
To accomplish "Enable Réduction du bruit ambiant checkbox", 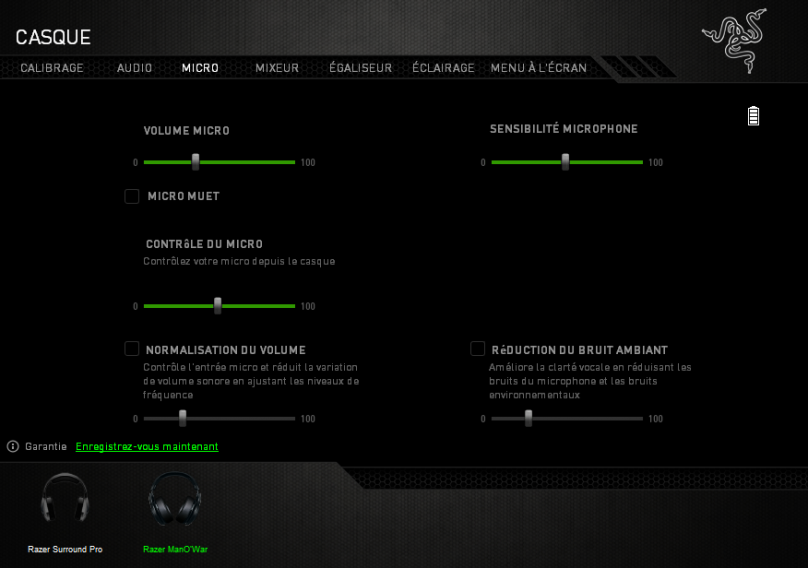I will (x=478, y=349).
